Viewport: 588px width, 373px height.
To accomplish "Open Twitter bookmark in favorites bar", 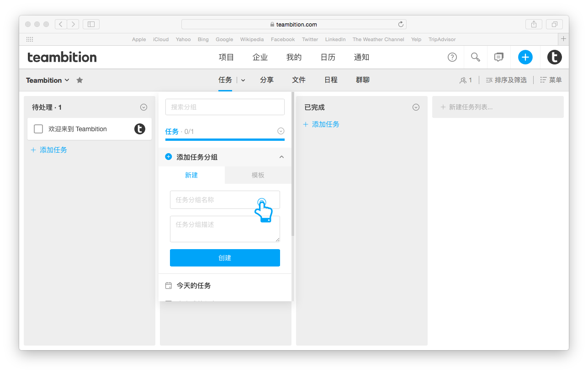I will coord(310,39).
